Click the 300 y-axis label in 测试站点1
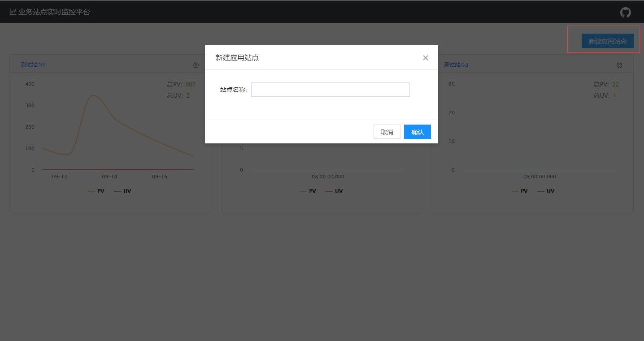This screenshot has height=341, width=644. [30, 105]
